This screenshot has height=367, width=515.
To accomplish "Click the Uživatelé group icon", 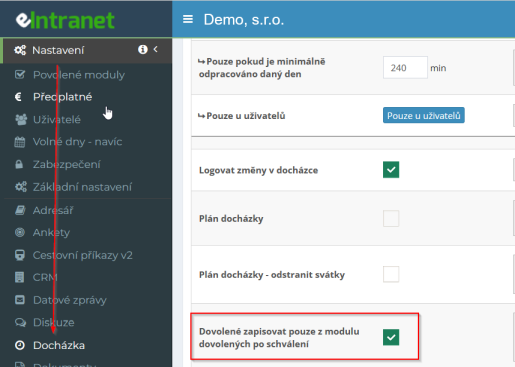I will tap(21, 119).
